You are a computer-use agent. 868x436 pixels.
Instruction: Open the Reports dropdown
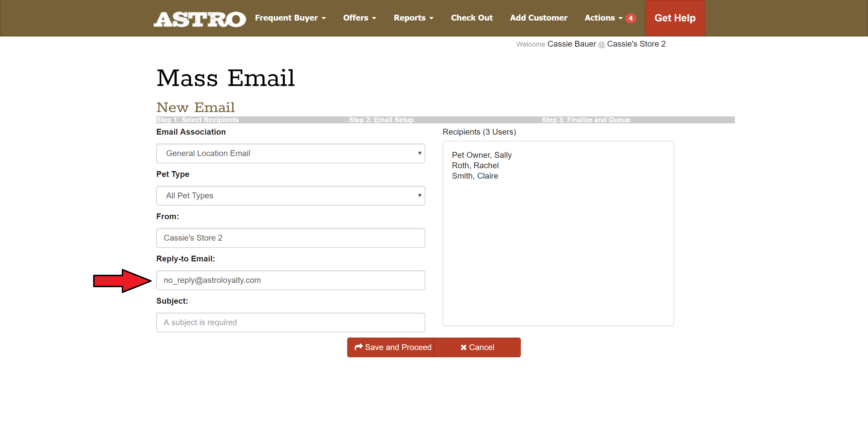coord(413,18)
